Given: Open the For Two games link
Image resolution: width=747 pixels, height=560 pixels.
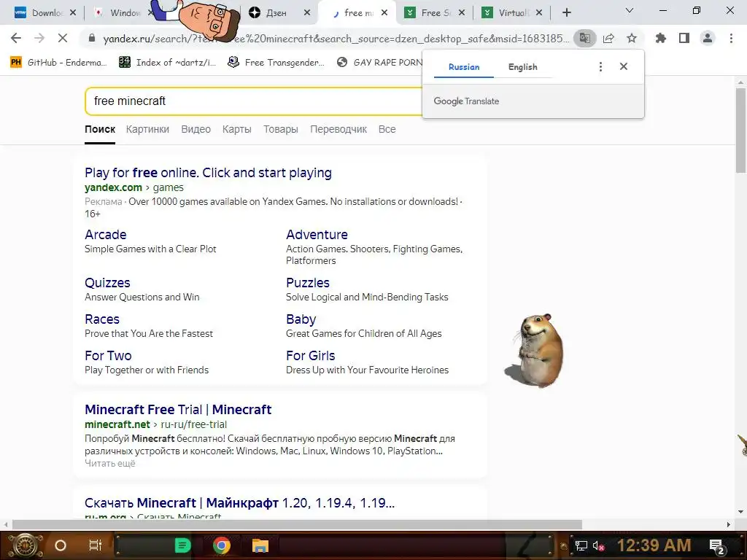Looking at the screenshot, I should click(108, 356).
